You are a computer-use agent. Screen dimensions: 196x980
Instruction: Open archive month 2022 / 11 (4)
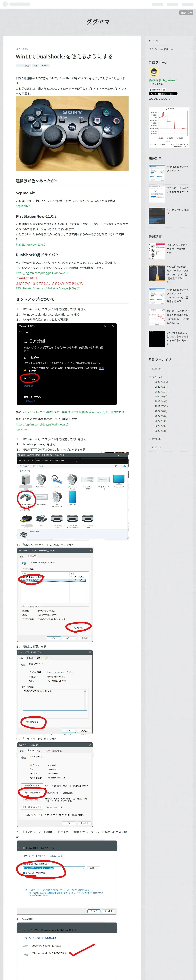coord(161,387)
